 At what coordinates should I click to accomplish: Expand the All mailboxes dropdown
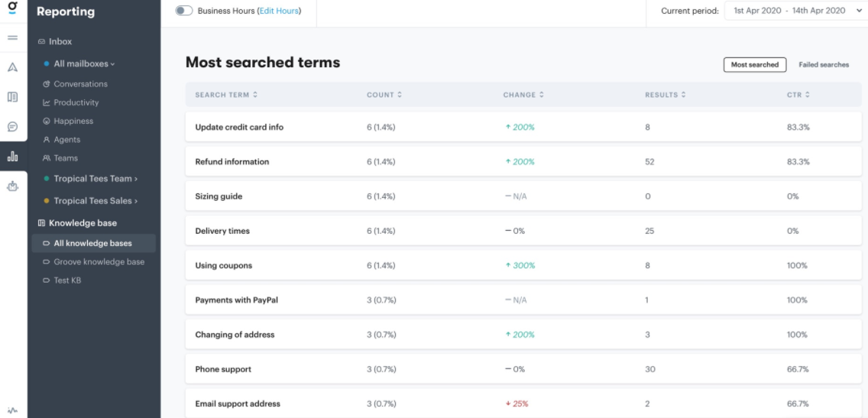tap(84, 64)
